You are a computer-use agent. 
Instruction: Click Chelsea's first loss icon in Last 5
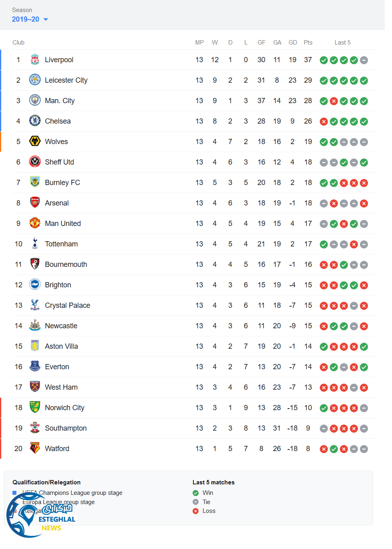[x=324, y=122]
